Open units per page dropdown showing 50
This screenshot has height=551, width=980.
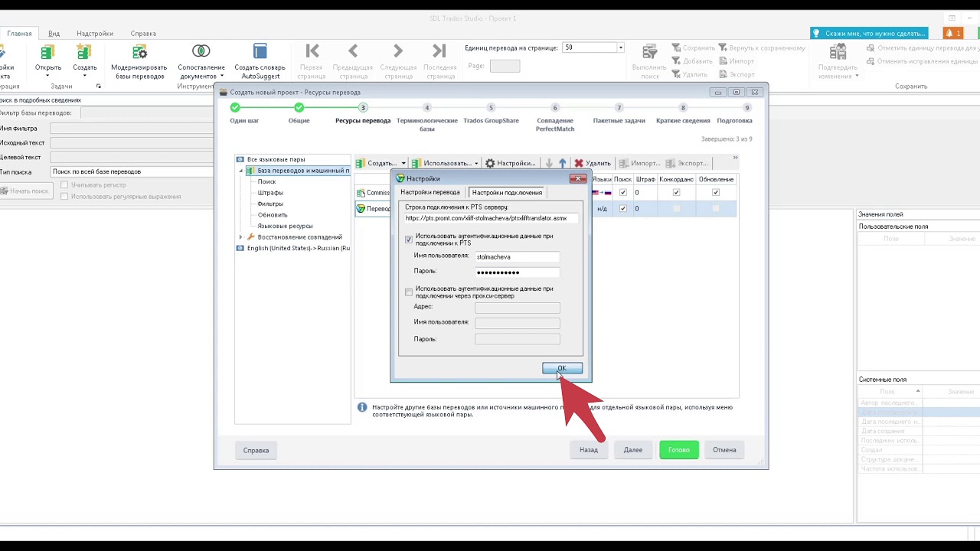tap(620, 47)
